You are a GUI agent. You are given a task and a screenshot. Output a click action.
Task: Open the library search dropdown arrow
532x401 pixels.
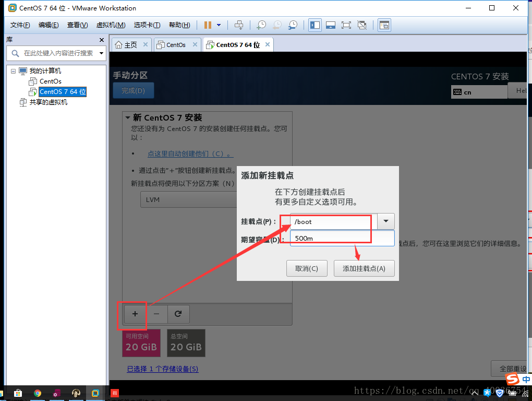pos(101,53)
